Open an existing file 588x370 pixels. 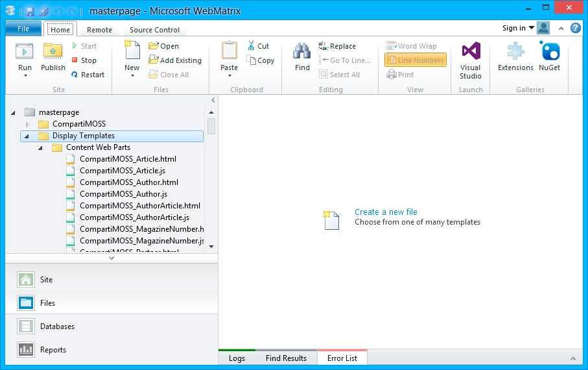click(x=163, y=46)
